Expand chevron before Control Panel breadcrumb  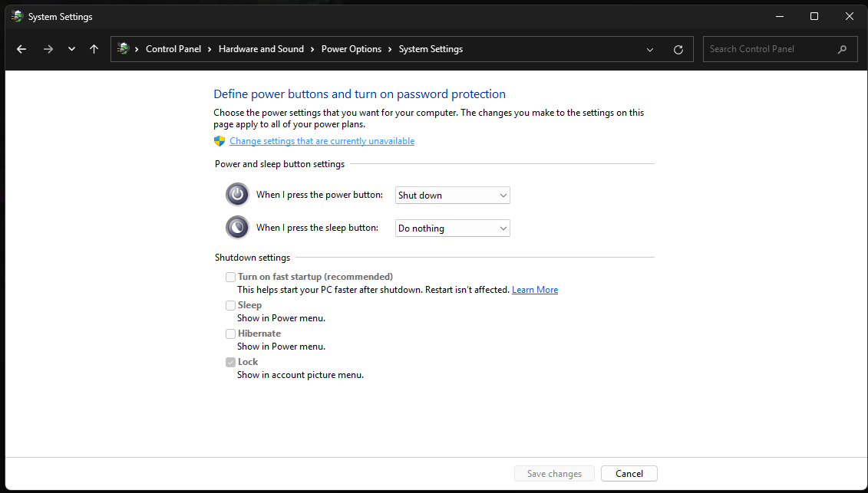point(137,49)
